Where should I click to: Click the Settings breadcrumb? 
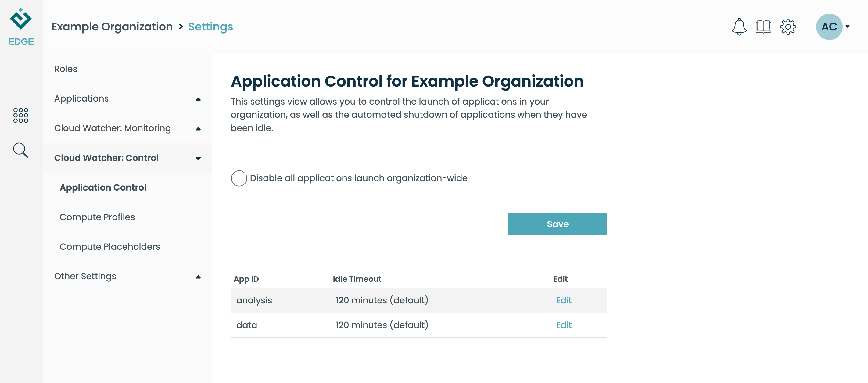(x=211, y=27)
